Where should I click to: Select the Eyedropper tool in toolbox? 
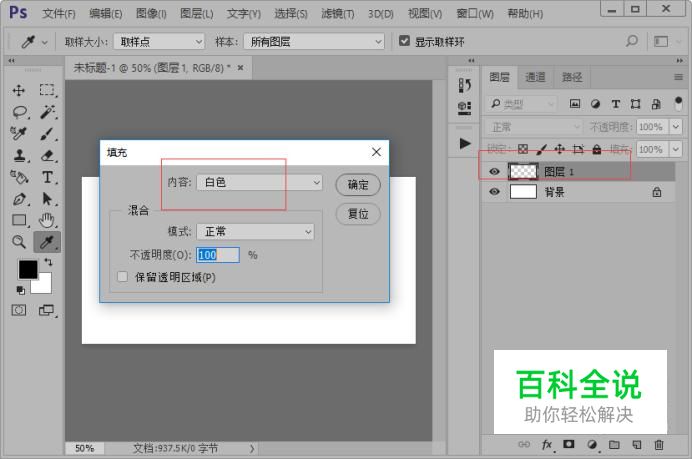[47, 241]
